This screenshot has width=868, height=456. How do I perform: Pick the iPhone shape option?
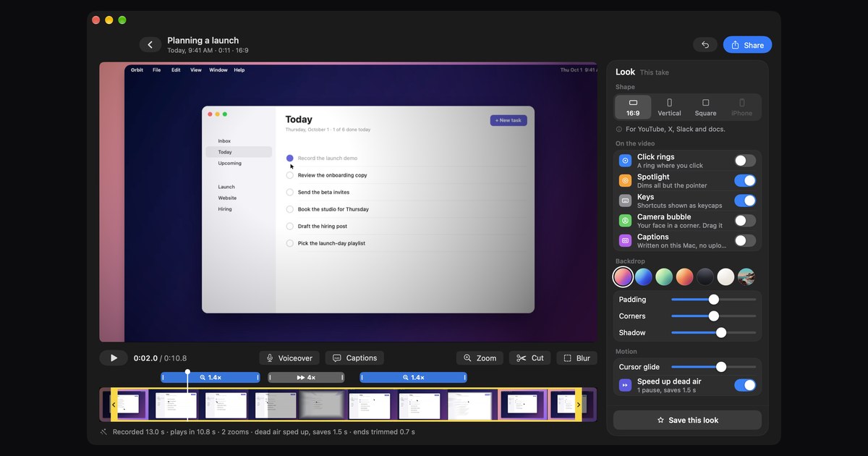[741, 107]
